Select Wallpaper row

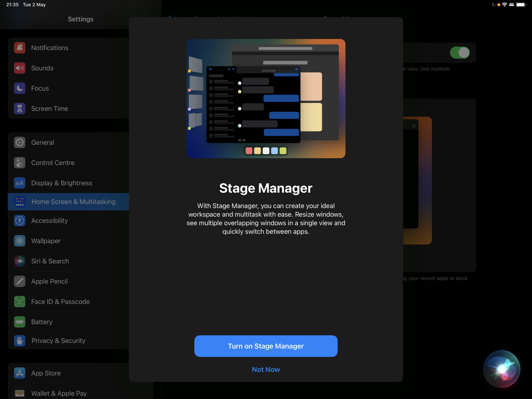coord(69,241)
